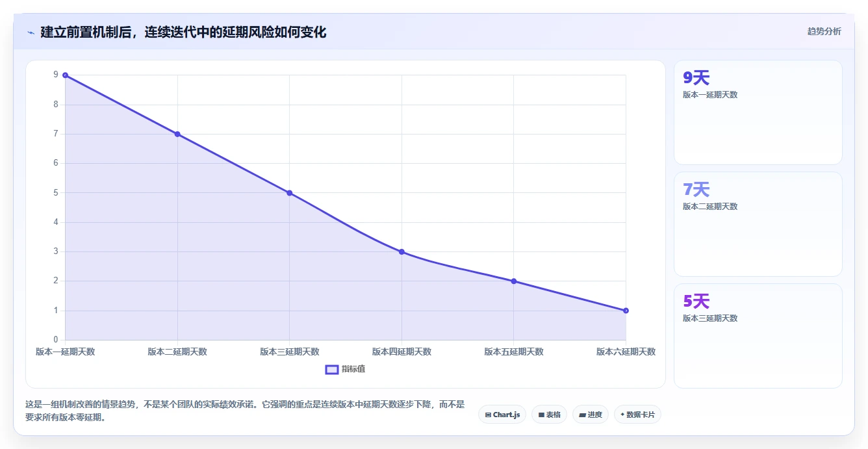
Task: Click the data point for 版本五延期天数
Action: [x=513, y=281]
